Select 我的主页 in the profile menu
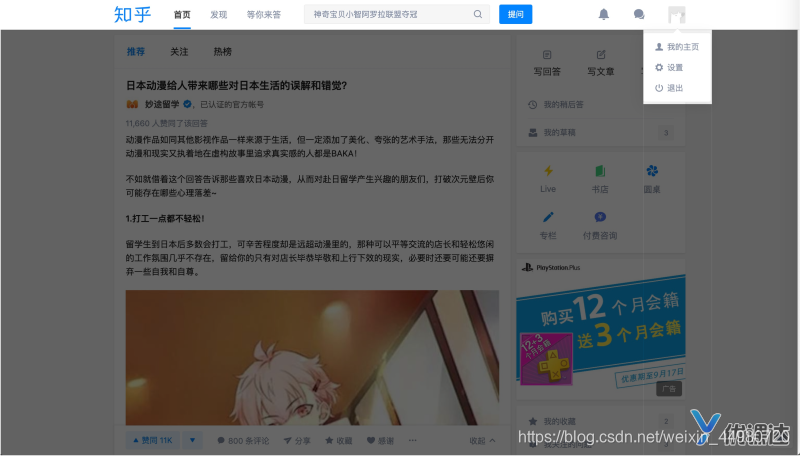 coord(677,47)
